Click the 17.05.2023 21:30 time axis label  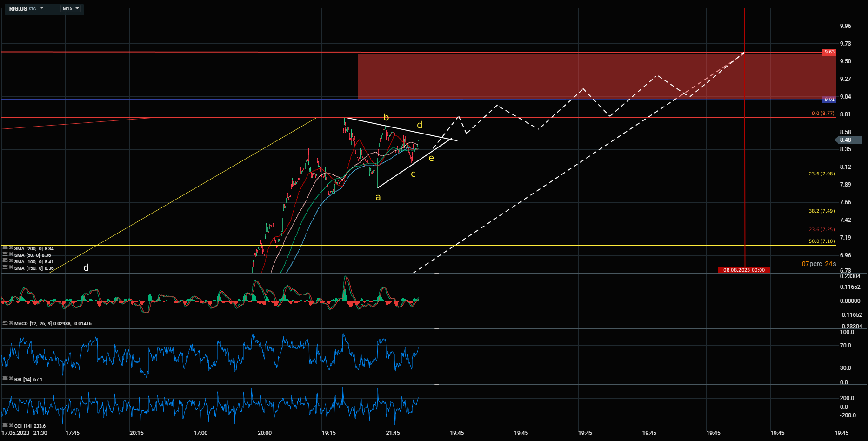[24, 433]
